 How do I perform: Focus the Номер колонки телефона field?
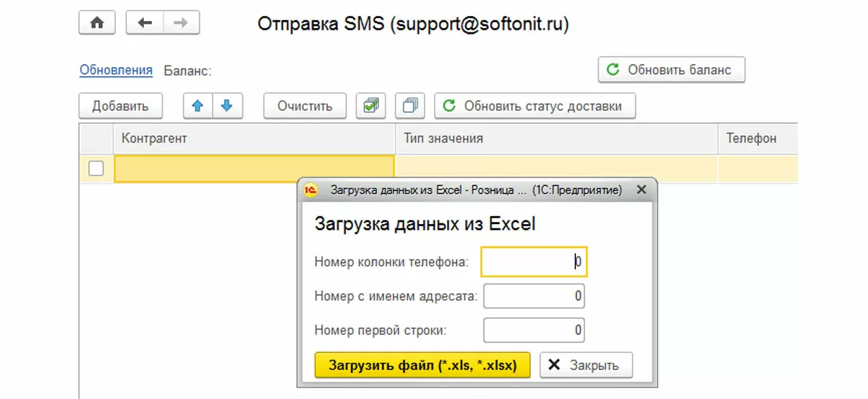click(x=534, y=262)
